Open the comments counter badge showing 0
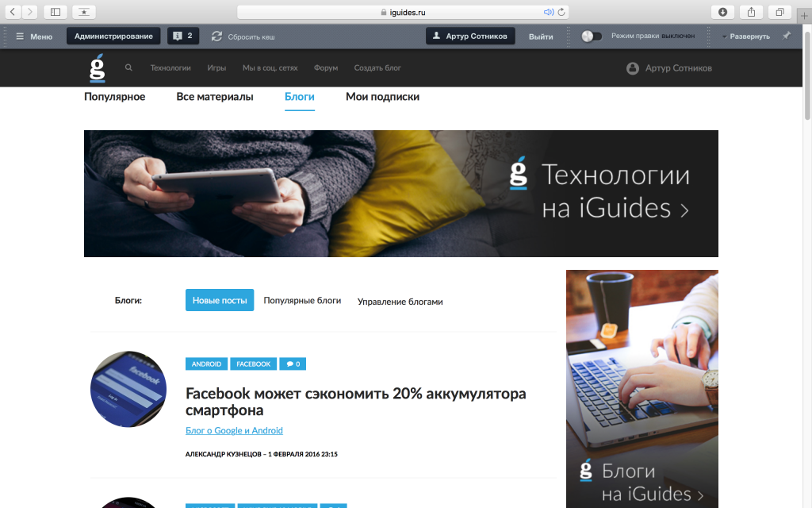The width and height of the screenshot is (812, 508). coord(293,364)
